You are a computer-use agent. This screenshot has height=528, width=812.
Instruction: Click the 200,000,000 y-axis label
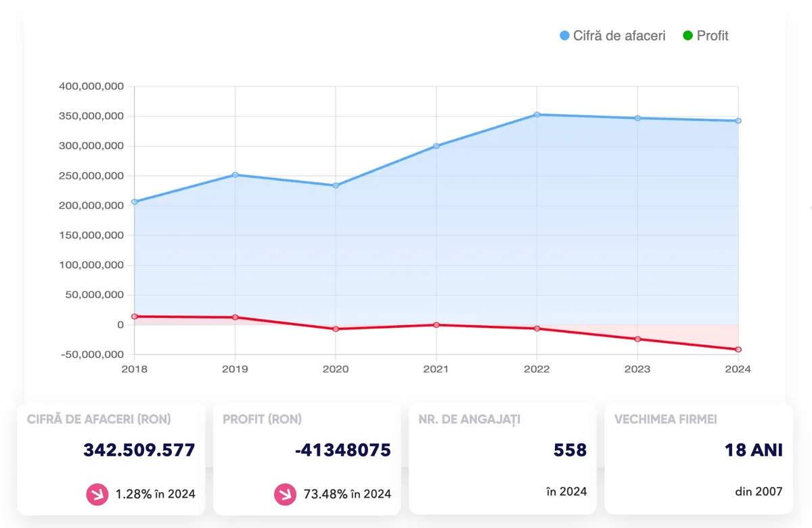pos(91,206)
